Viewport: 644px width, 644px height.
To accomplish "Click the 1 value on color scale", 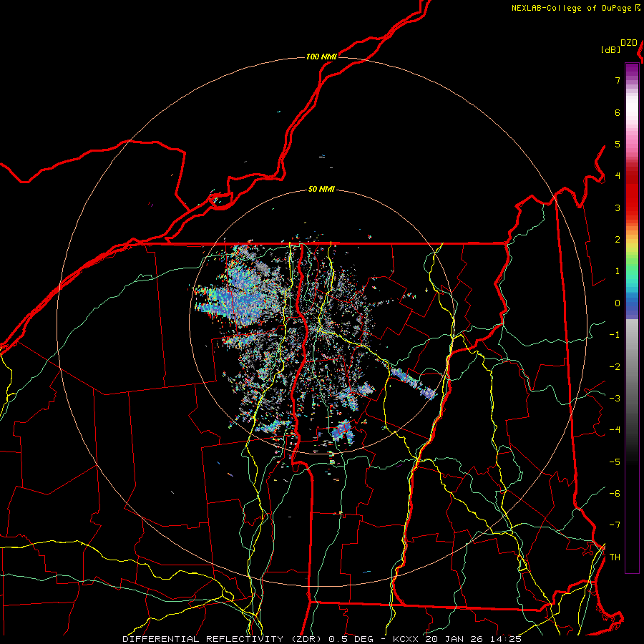I will point(618,271).
